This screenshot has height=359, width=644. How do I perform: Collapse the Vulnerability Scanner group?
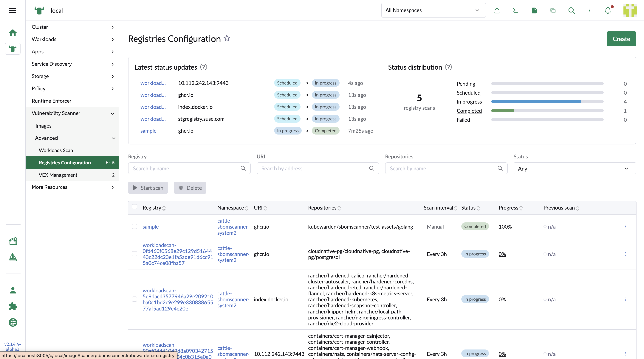pos(72,113)
